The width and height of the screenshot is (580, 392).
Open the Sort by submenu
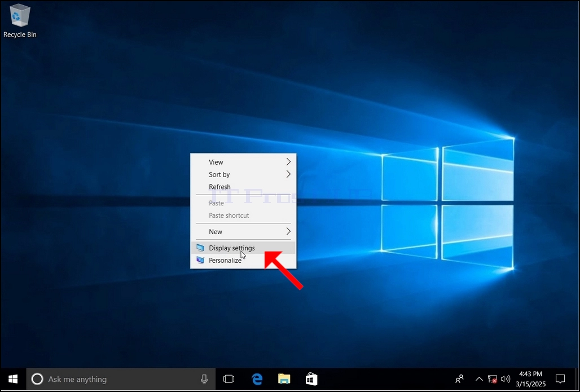click(243, 174)
